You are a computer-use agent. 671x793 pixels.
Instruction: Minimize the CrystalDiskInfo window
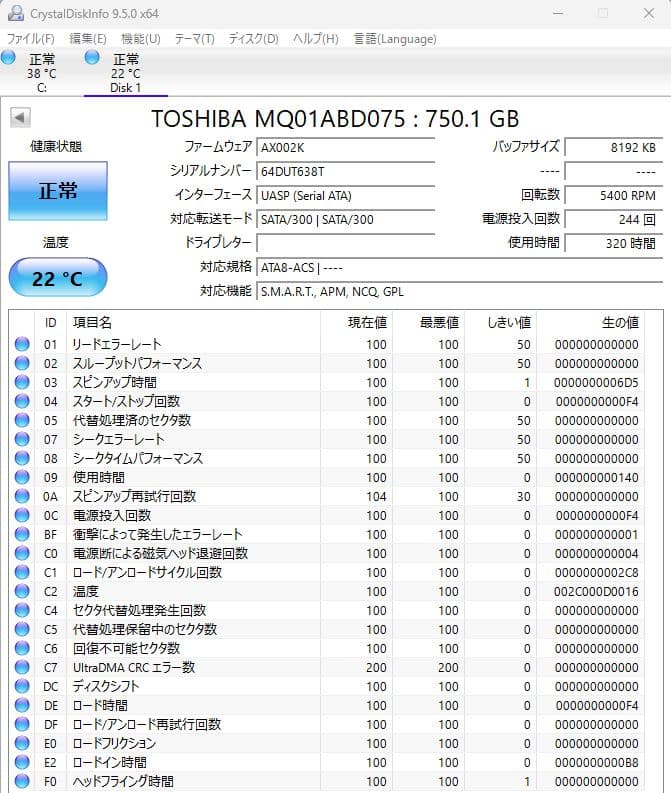pyautogui.click(x=558, y=14)
